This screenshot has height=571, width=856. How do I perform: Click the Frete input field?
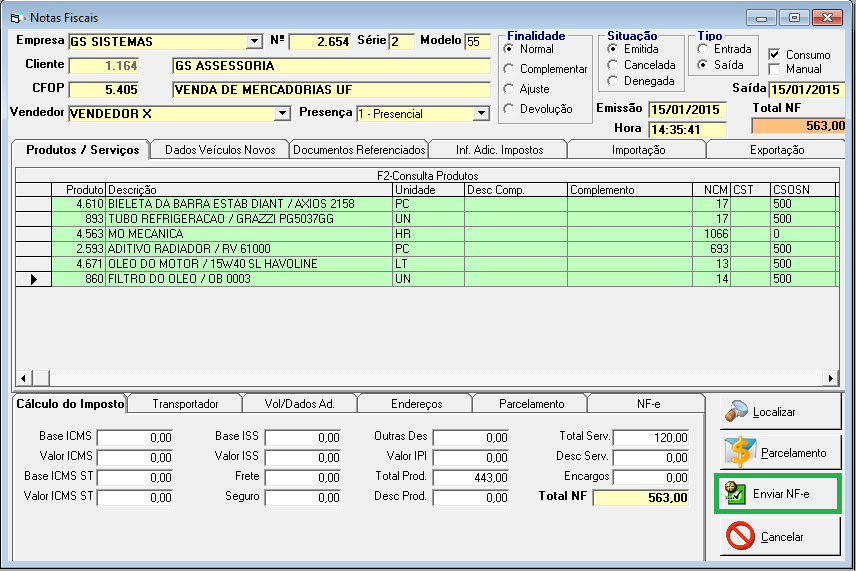tap(303, 478)
